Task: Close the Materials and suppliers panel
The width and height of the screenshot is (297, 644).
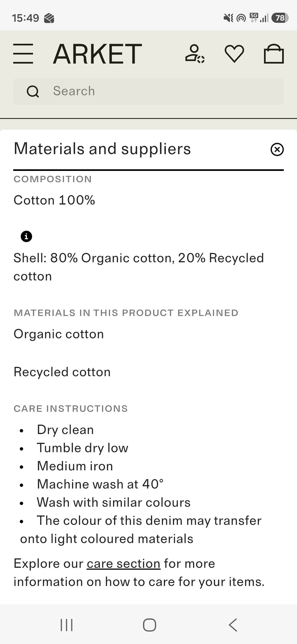Action: 277,149
